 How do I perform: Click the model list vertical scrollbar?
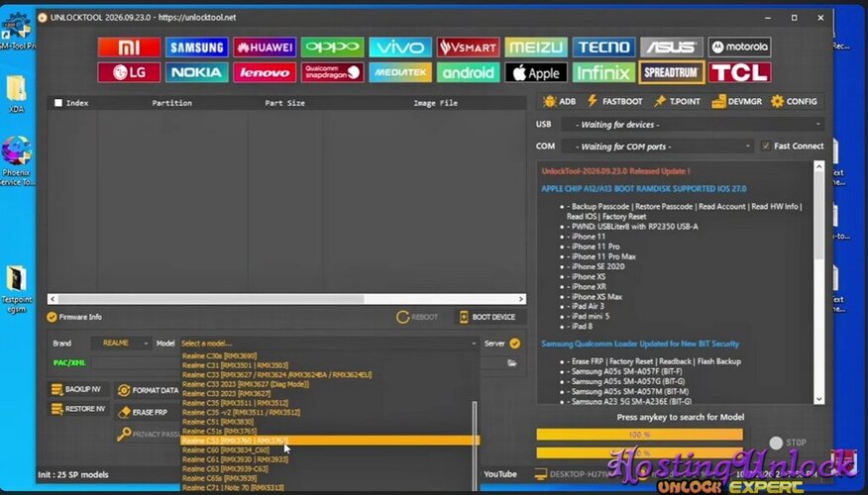[475, 445]
